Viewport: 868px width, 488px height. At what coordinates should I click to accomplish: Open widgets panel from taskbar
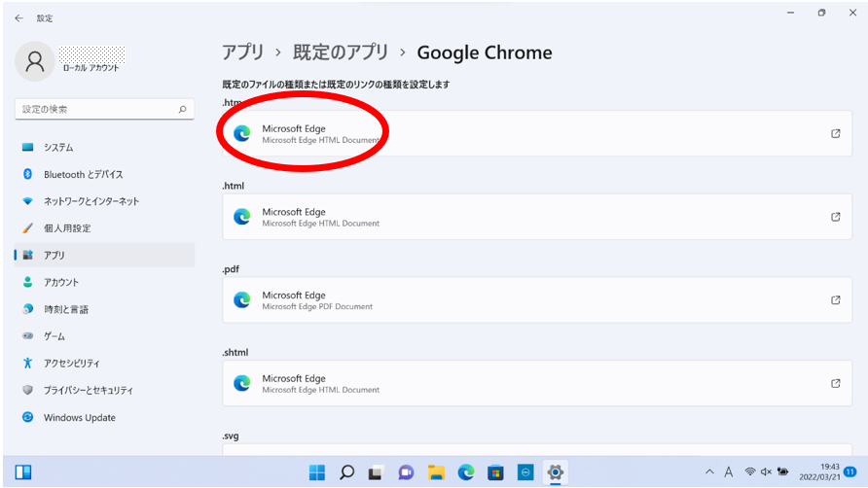[x=23, y=471]
